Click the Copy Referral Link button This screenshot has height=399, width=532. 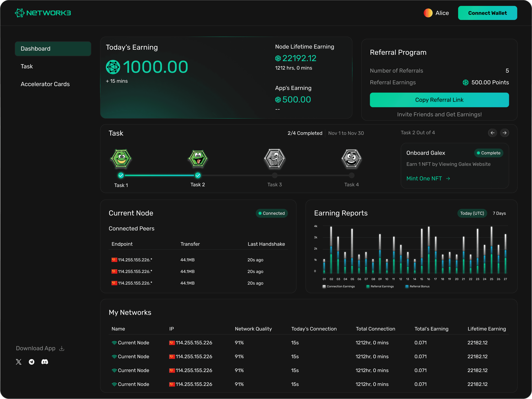pos(439,100)
